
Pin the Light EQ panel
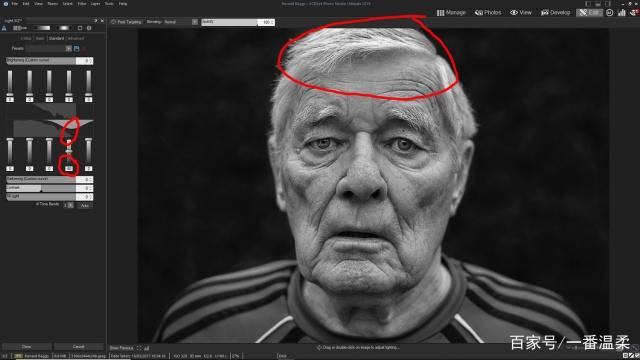96,20
